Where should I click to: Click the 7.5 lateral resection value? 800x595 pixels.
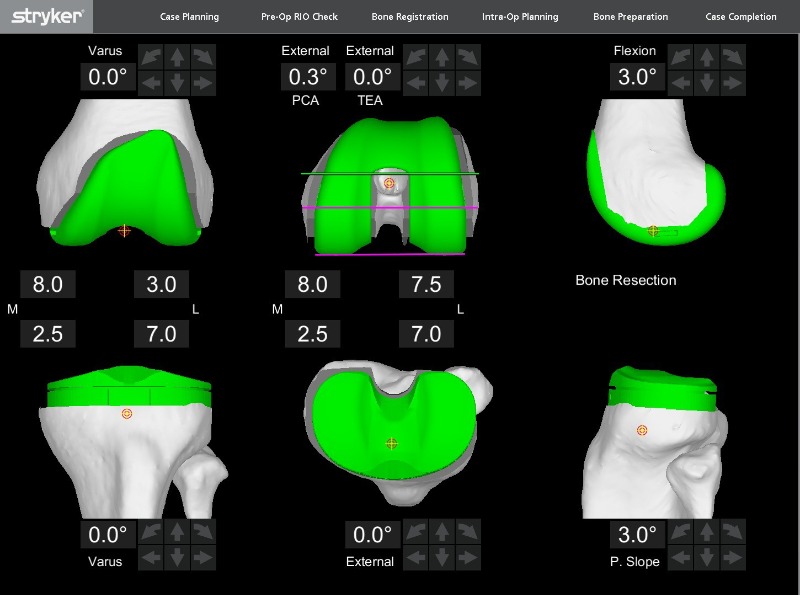(x=426, y=285)
